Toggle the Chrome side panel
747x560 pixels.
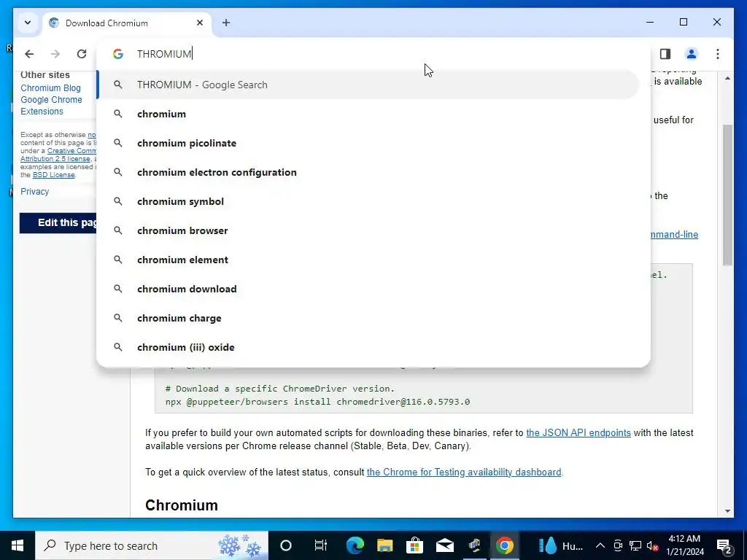click(x=665, y=54)
